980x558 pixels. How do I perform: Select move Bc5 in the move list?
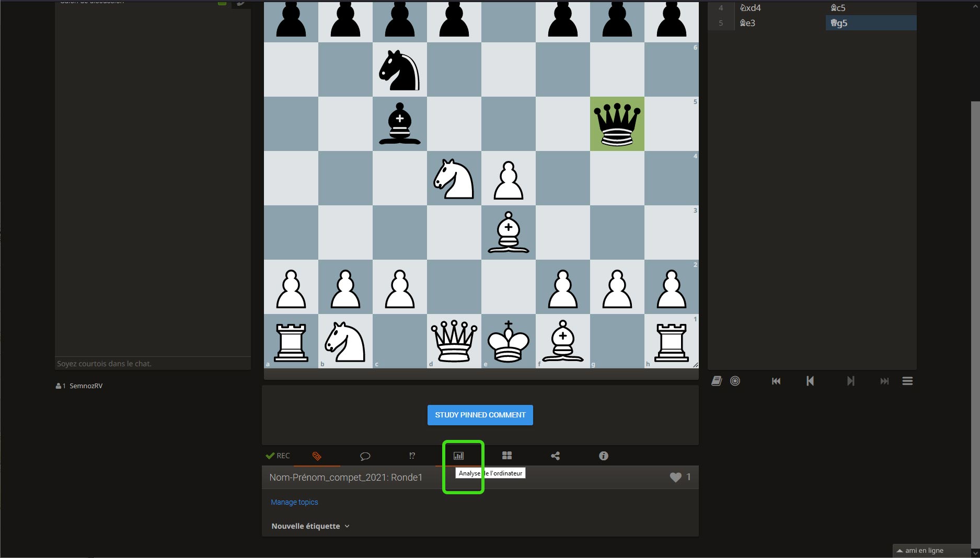point(838,8)
